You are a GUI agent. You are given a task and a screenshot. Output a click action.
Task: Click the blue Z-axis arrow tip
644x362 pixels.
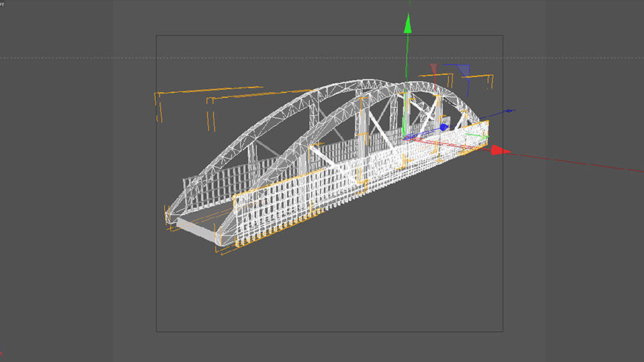[x=509, y=112]
